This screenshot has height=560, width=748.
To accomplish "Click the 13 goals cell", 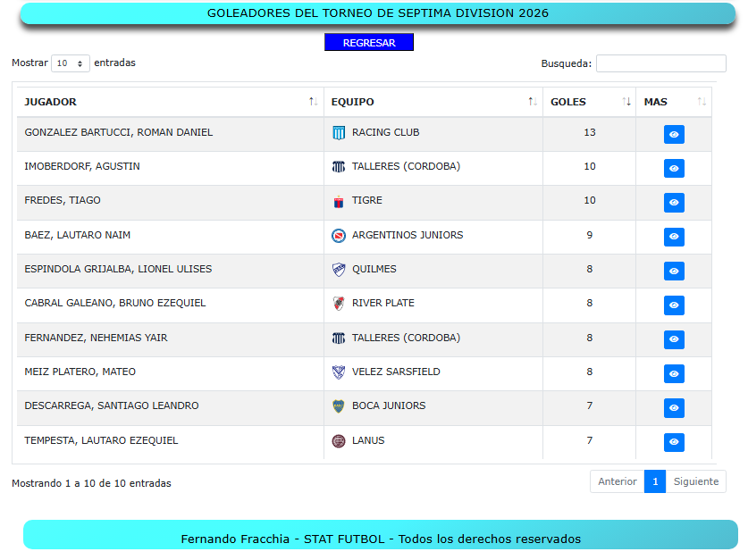I will click(589, 132).
